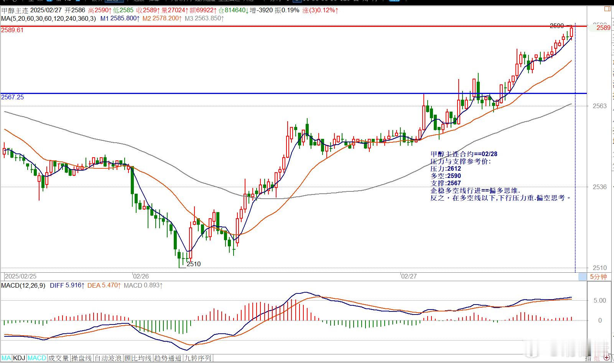Select the MACD indicator tab
Screen dimensions: 614x364
click(x=37, y=358)
